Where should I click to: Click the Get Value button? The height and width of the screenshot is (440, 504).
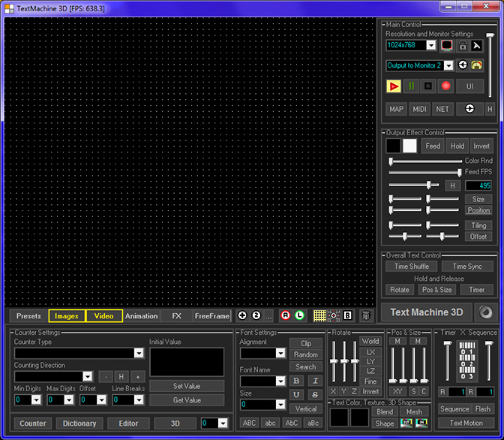point(187,400)
